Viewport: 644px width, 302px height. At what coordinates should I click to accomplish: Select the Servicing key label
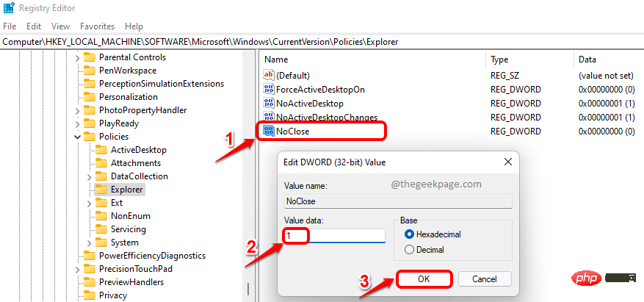(129, 229)
